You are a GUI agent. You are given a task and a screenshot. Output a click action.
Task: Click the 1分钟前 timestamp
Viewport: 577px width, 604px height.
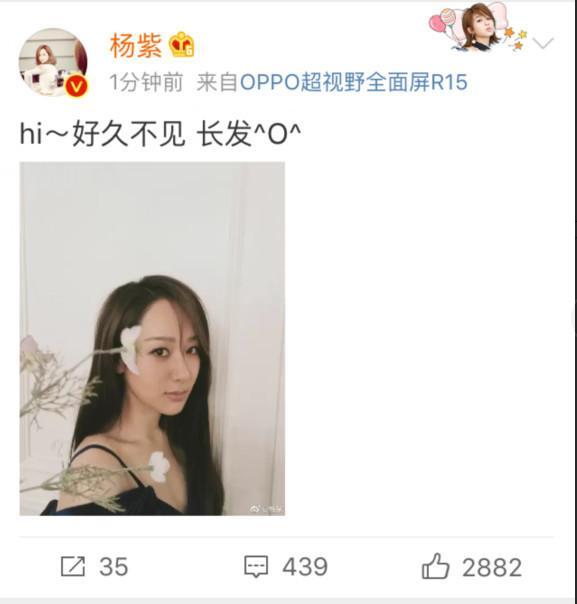146,82
